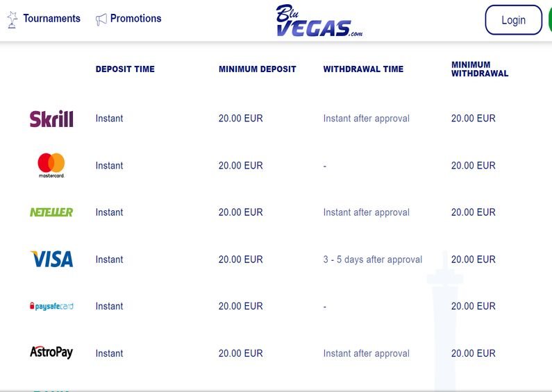Click the VISA logo
Screen dimensions: 552x392
point(52,259)
